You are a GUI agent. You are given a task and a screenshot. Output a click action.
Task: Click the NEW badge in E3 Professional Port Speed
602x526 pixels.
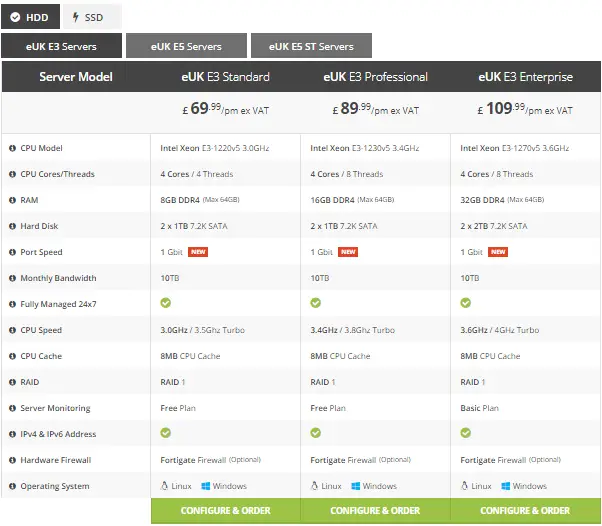point(348,252)
